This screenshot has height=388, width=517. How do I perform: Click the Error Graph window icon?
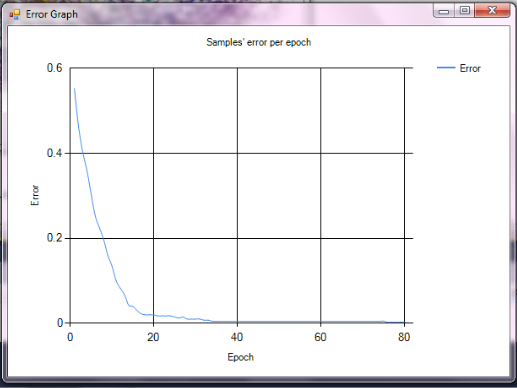coord(15,14)
